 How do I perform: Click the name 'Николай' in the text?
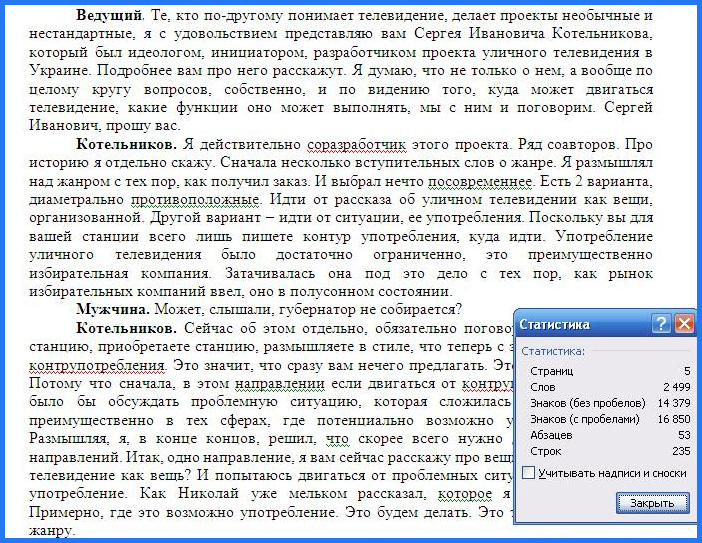click(x=208, y=493)
